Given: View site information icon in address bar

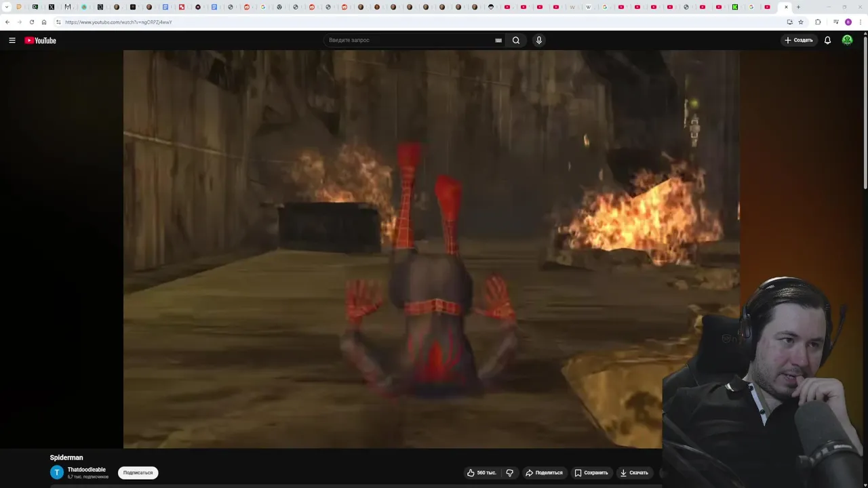Looking at the screenshot, I should (58, 22).
